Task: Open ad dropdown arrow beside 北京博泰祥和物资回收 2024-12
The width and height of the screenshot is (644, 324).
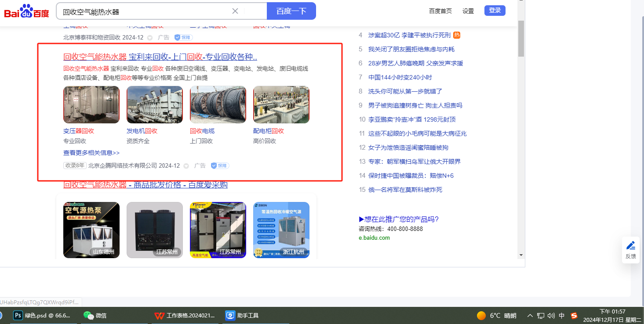Action: click(149, 38)
